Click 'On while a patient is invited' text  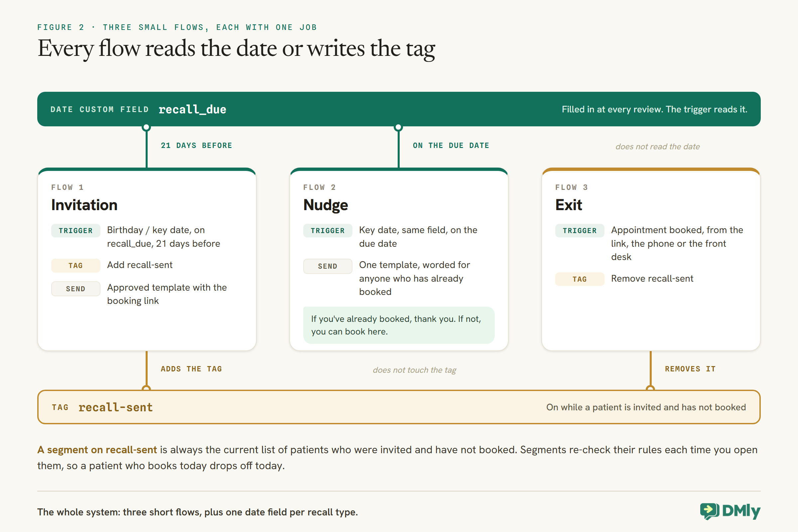pos(646,407)
